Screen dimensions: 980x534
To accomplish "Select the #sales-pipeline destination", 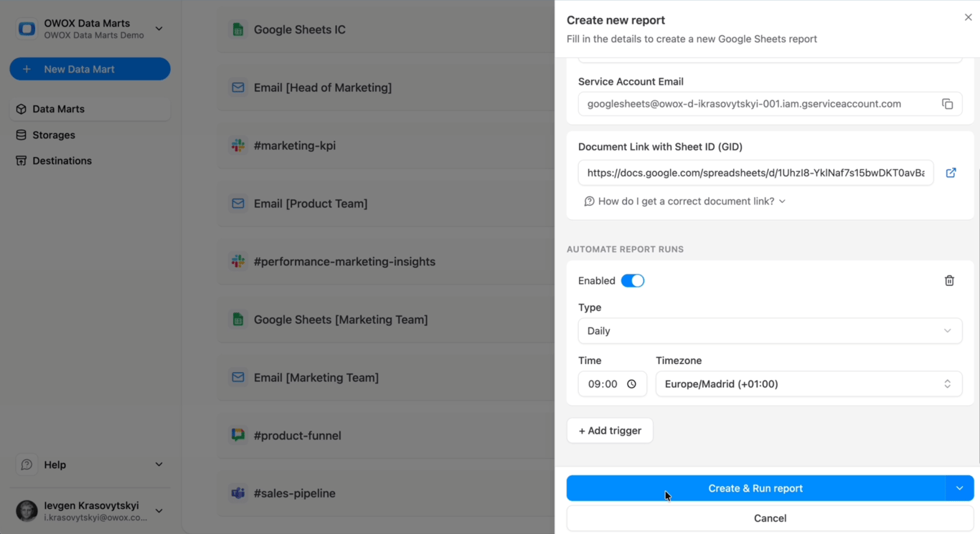I will click(x=386, y=493).
